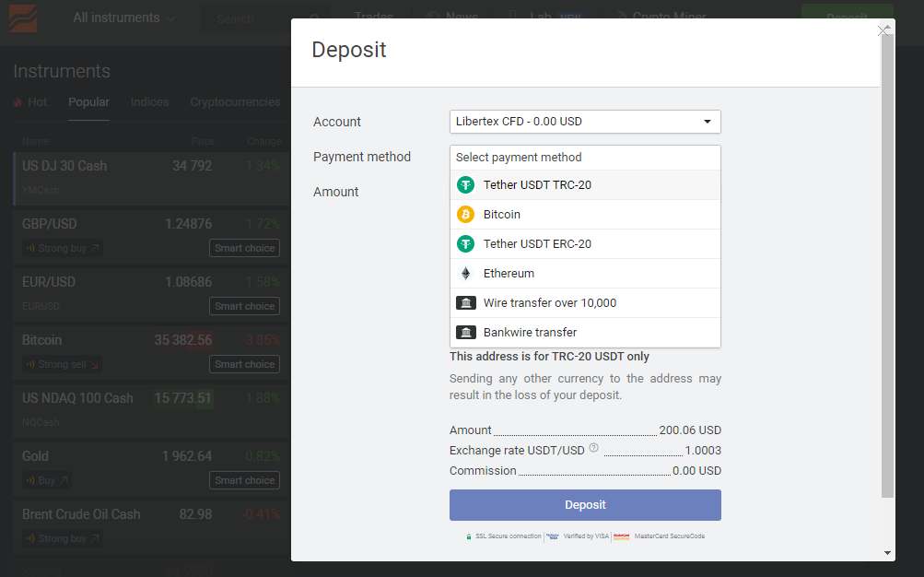Switch to the Indices tab

click(149, 102)
